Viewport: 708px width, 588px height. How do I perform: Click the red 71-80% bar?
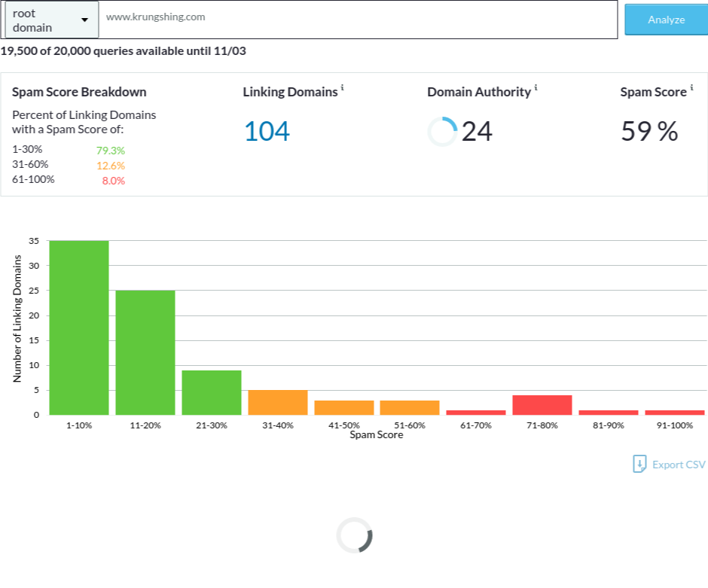pos(542,405)
